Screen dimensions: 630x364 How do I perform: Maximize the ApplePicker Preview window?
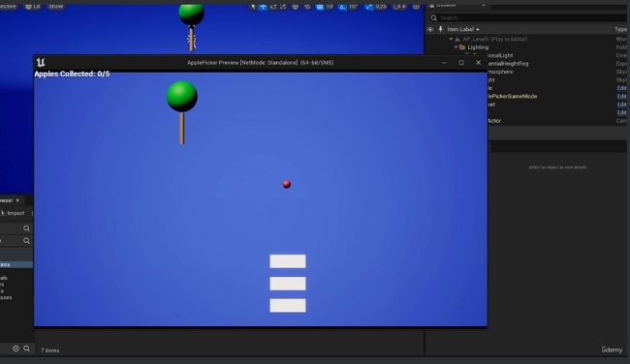click(x=461, y=63)
